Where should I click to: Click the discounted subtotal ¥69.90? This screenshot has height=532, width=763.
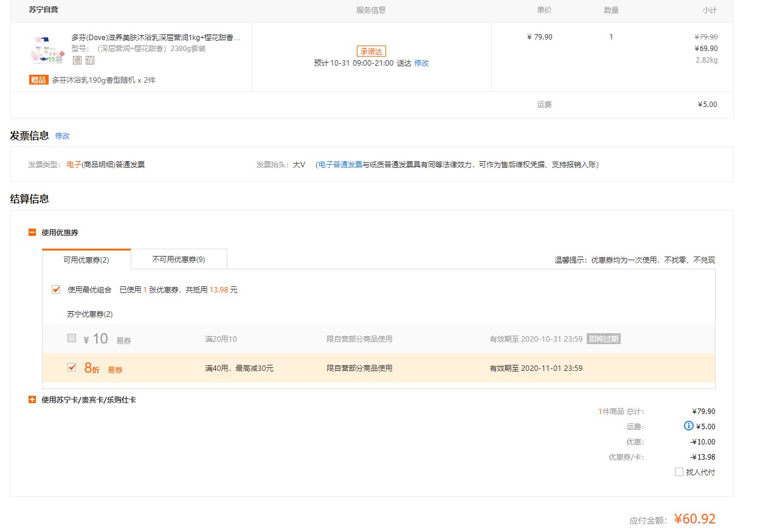tap(706, 49)
